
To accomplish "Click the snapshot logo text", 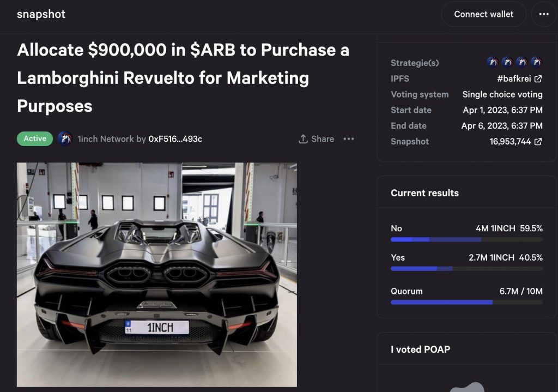I will point(41,14).
